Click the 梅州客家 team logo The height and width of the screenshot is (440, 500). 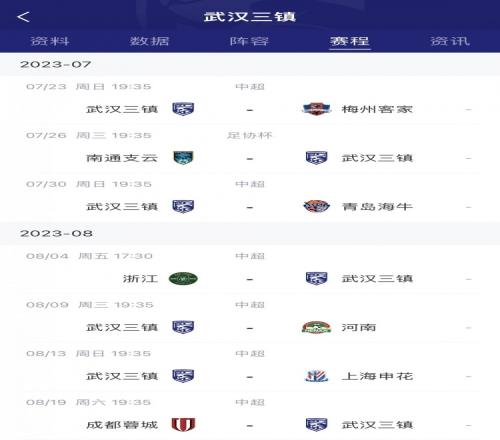(316, 109)
